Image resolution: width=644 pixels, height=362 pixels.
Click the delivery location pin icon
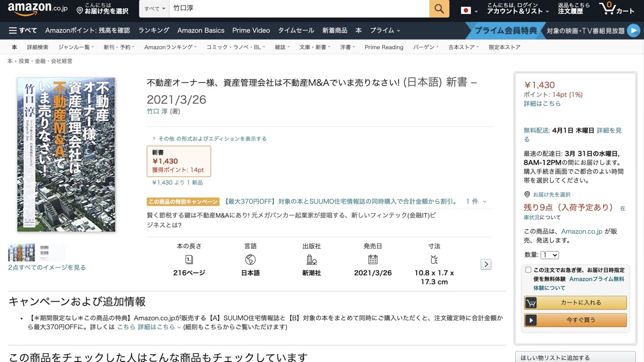pyautogui.click(x=80, y=10)
